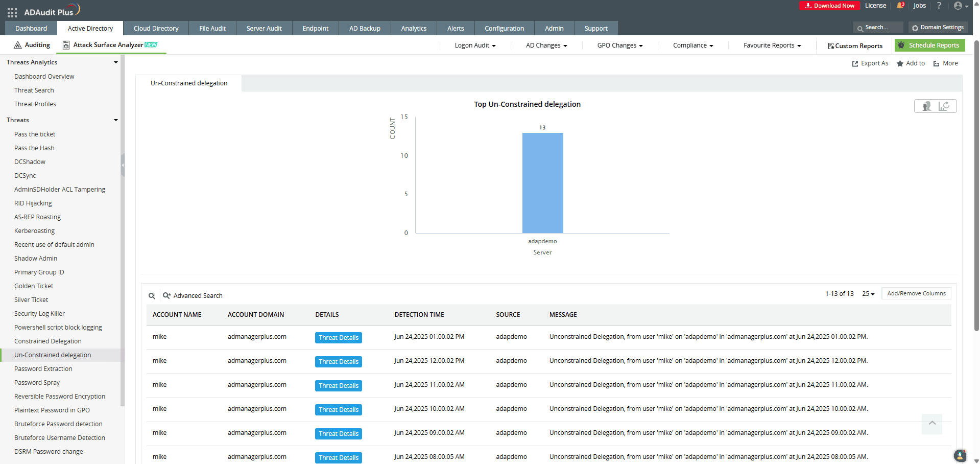Image resolution: width=980 pixels, height=464 pixels.
Task: Click the Add to star icon
Action: click(900, 64)
